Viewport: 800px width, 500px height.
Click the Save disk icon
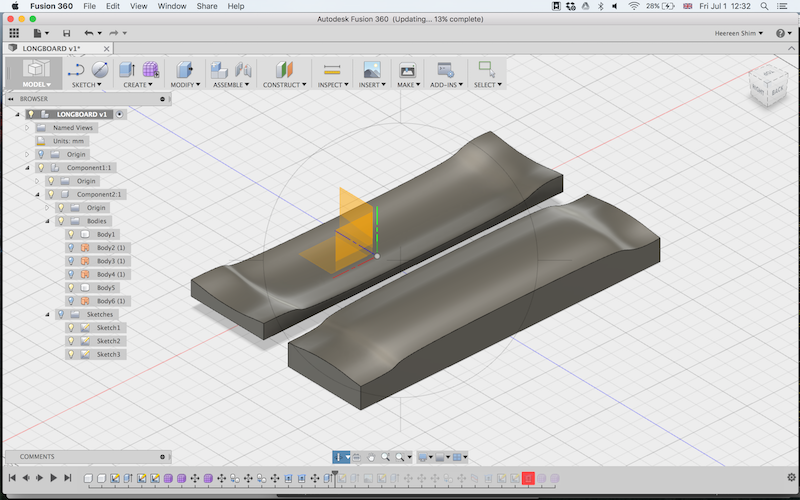point(66,33)
